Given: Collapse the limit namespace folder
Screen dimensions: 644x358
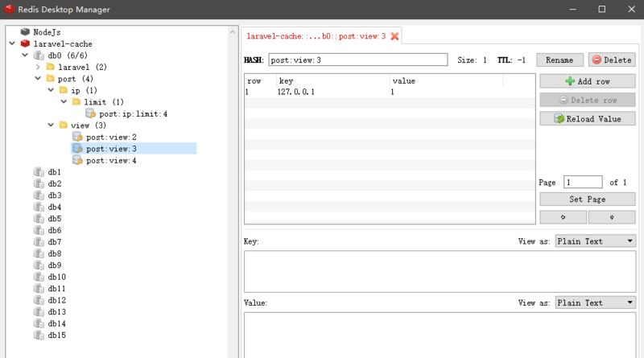Looking at the screenshot, I should (x=64, y=101).
